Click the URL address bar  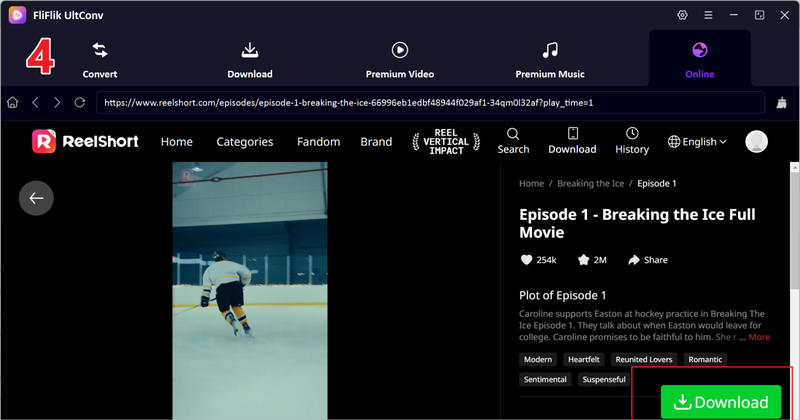pos(430,103)
